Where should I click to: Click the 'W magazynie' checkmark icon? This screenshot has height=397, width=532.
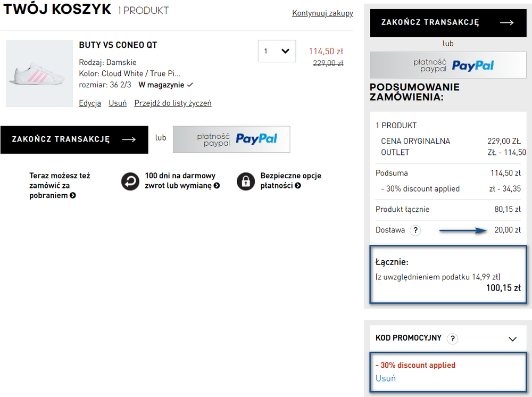190,85
